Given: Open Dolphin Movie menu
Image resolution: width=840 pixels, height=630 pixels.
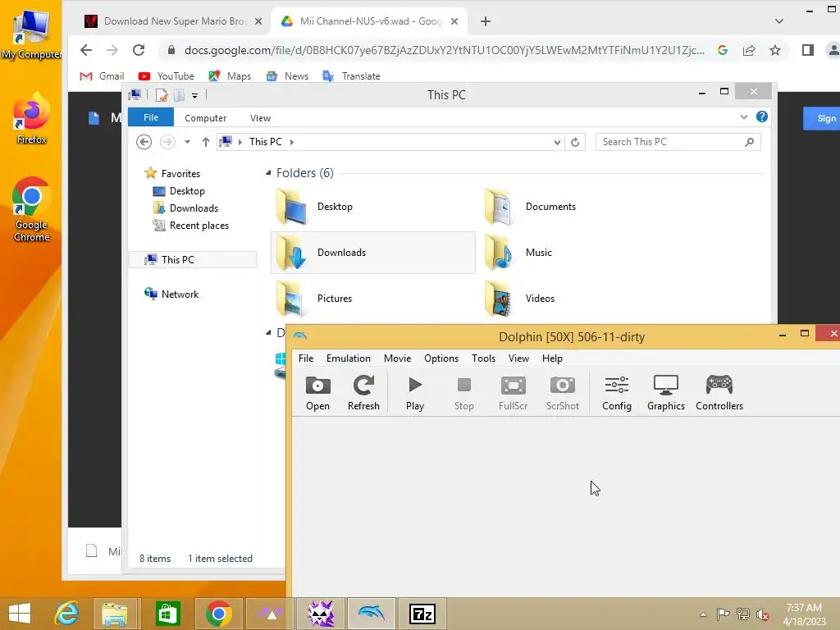Looking at the screenshot, I should point(398,358).
